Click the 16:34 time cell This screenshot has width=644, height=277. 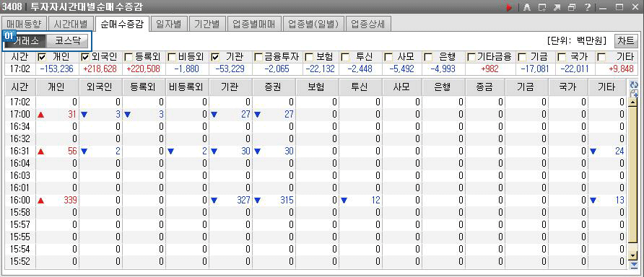[19, 126]
